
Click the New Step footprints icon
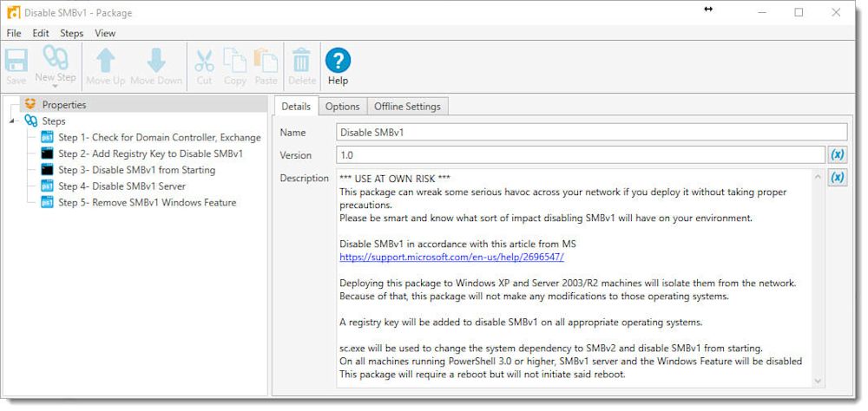click(56, 58)
